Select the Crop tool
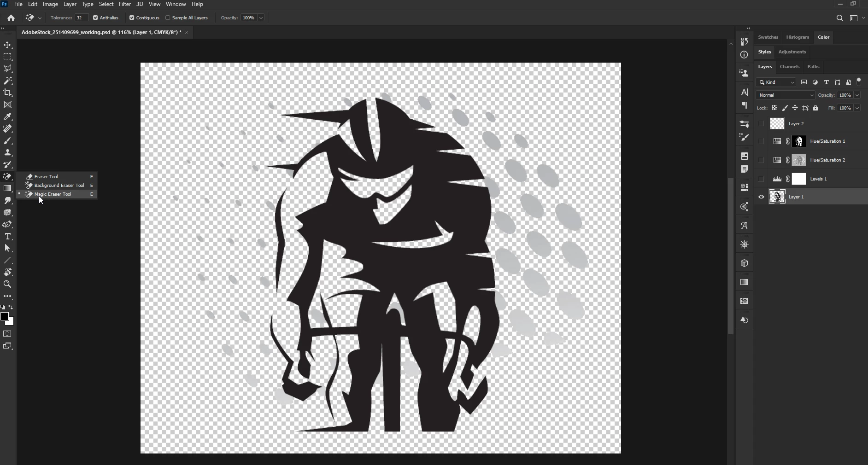This screenshot has width=868, height=465. (7, 93)
